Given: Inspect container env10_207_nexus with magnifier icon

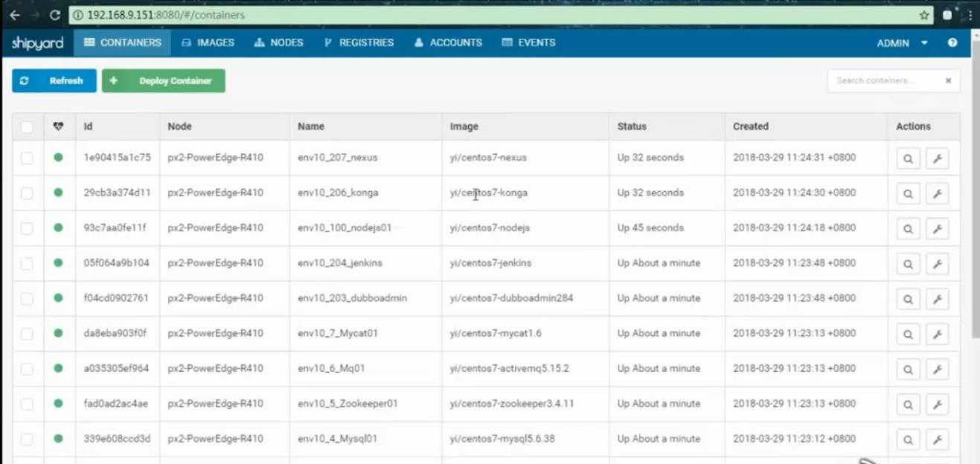Looking at the screenshot, I should (x=908, y=159).
